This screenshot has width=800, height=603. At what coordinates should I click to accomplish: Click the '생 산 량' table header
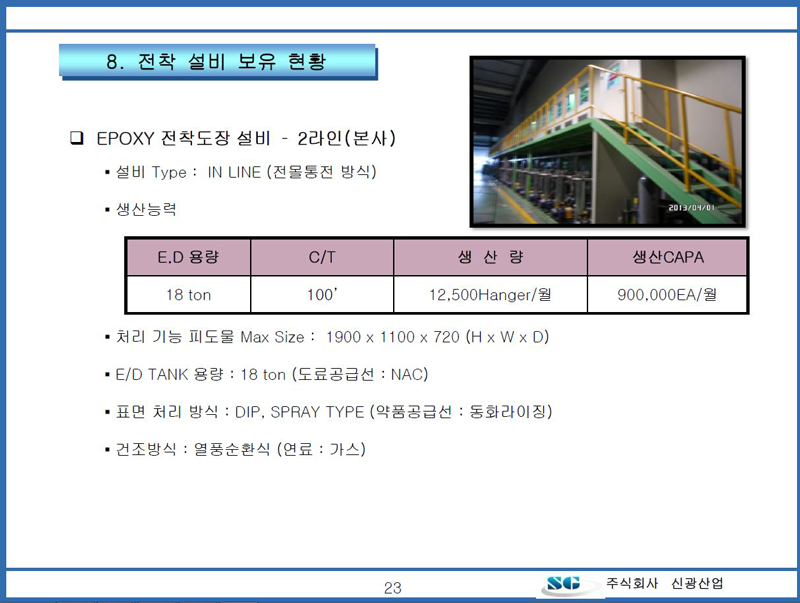[x=490, y=257]
